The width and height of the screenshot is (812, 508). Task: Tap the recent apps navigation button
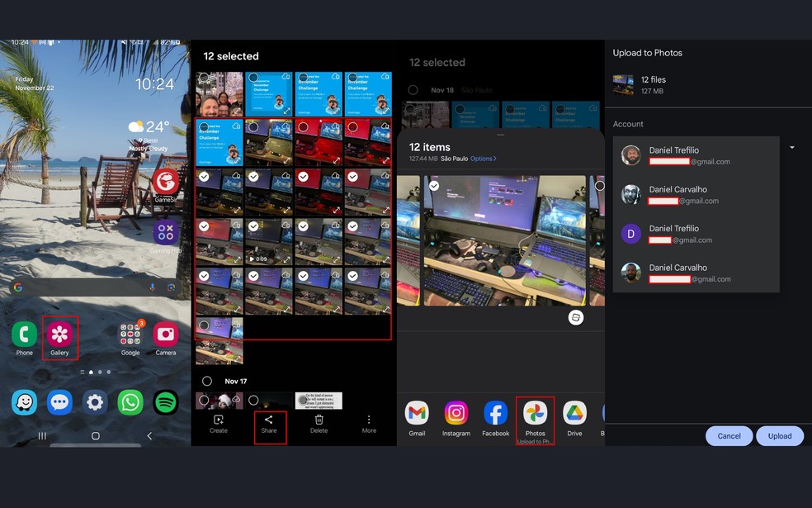click(x=42, y=436)
